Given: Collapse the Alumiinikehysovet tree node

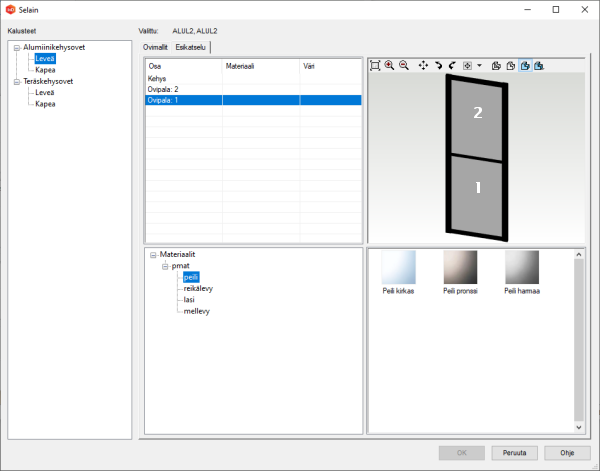Looking at the screenshot, I should [17, 47].
